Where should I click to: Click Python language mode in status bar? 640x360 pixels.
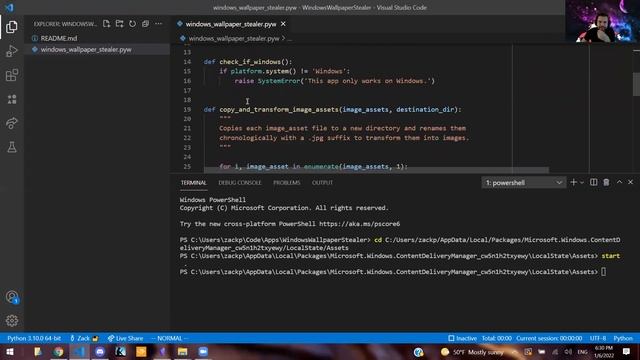tap(623, 338)
